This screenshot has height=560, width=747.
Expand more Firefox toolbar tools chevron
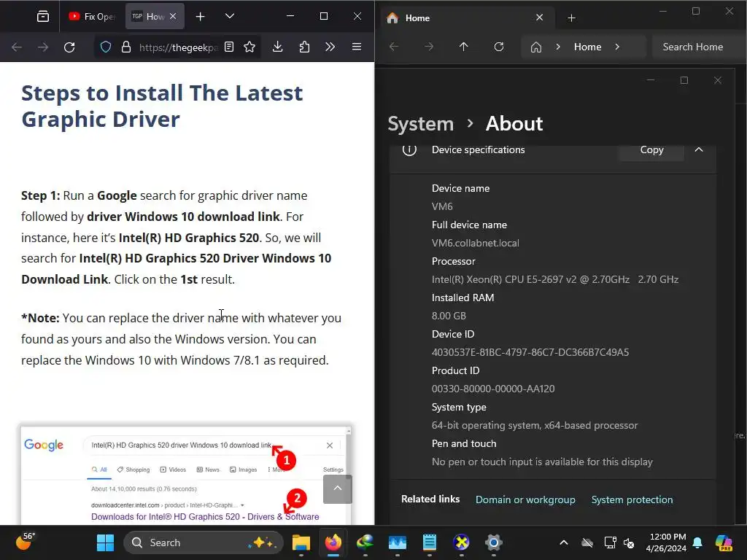click(x=330, y=47)
